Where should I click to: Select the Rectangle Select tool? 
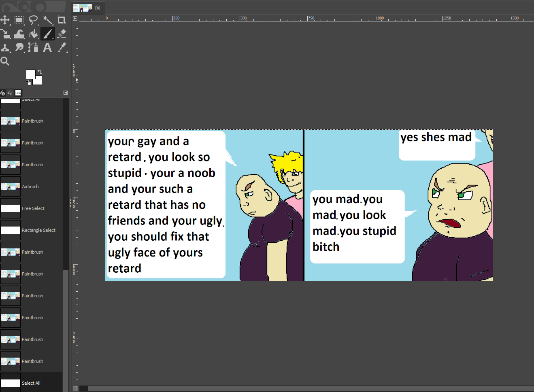pos(19,20)
